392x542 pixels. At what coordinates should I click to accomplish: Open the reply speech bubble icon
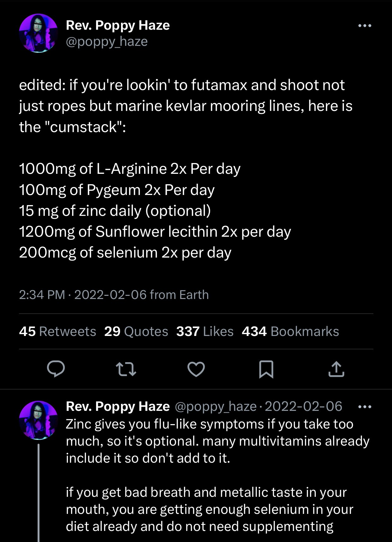click(x=56, y=369)
